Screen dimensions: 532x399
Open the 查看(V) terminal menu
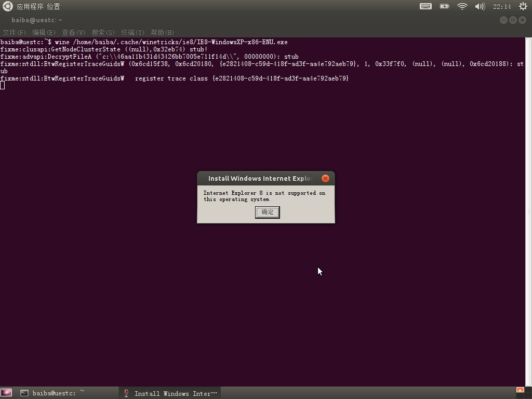click(73, 32)
